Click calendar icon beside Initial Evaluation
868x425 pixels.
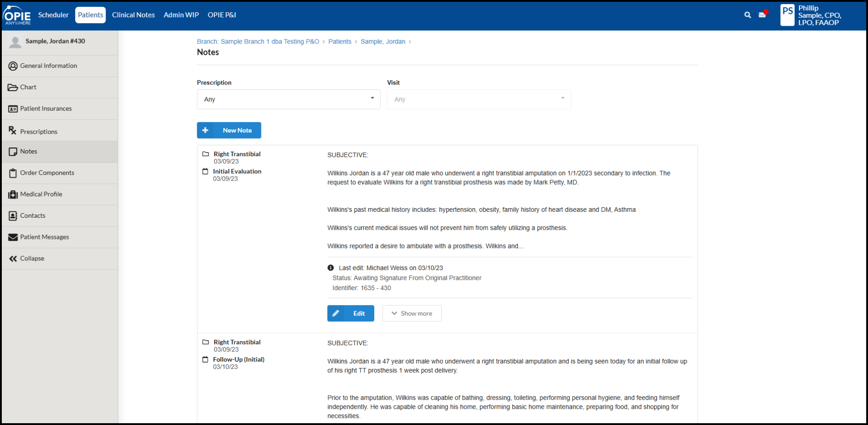205,171
